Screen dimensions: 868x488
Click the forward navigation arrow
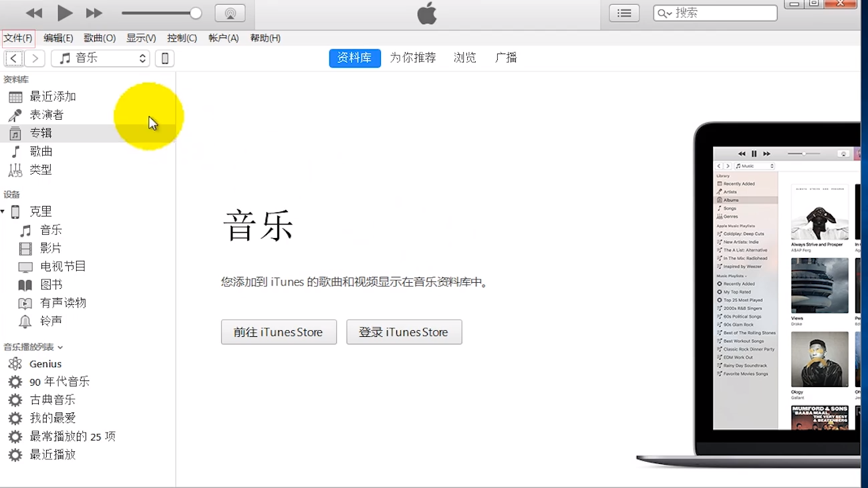[x=35, y=58]
